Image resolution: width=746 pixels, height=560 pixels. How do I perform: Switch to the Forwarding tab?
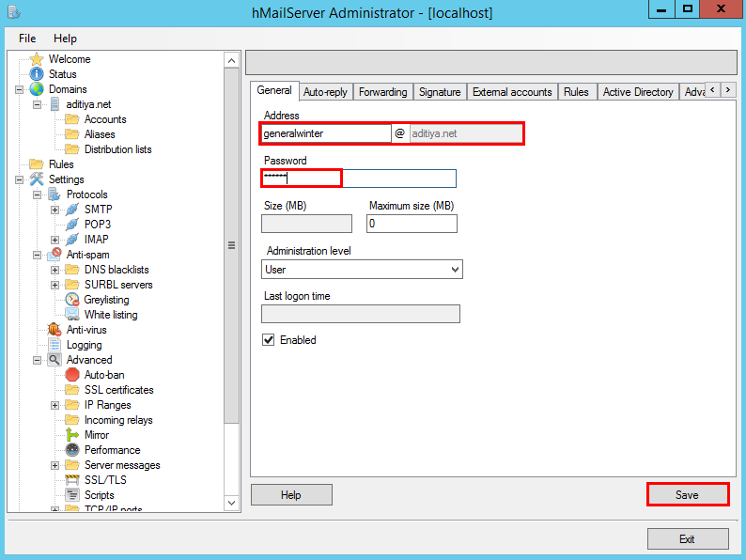[383, 92]
